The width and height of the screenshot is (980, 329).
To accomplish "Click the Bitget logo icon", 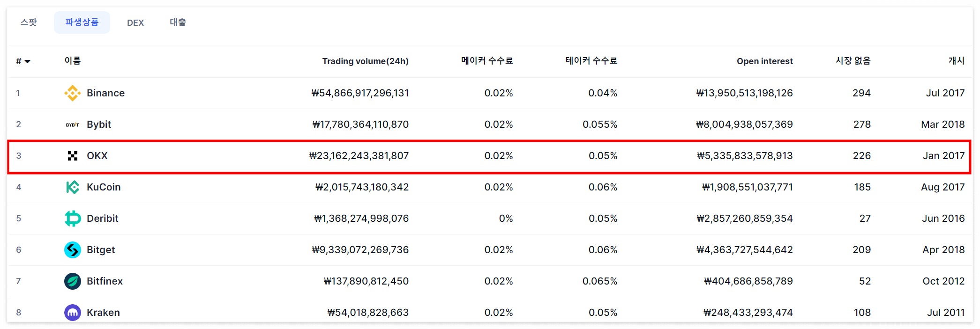I will 73,250.
